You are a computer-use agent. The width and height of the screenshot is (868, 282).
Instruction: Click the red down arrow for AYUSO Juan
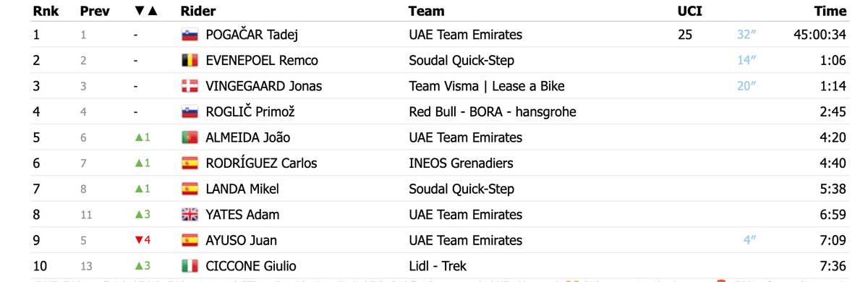tap(139, 240)
